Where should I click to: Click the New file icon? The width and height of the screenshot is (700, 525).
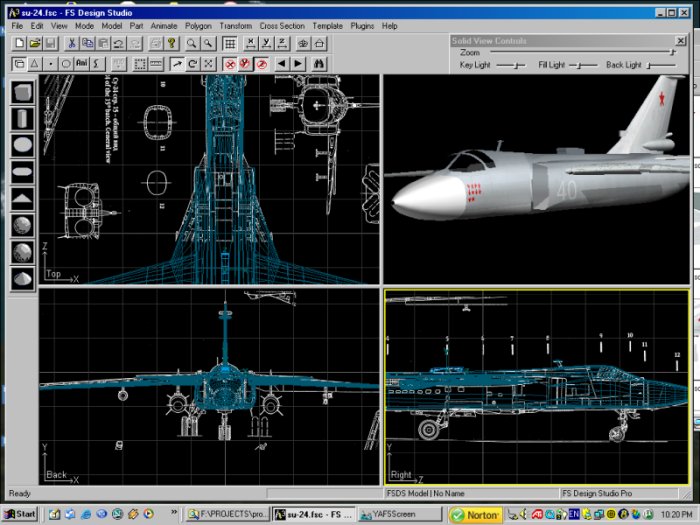[20, 44]
